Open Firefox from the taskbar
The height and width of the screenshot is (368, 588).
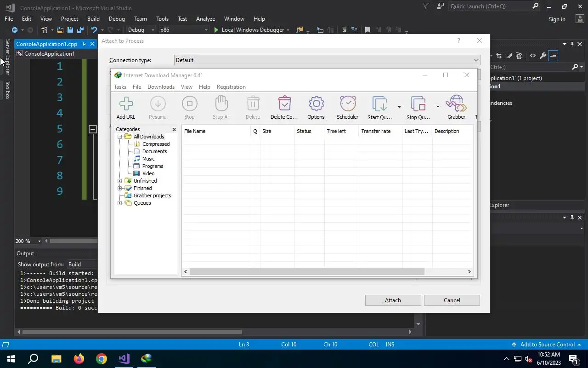coord(79,359)
